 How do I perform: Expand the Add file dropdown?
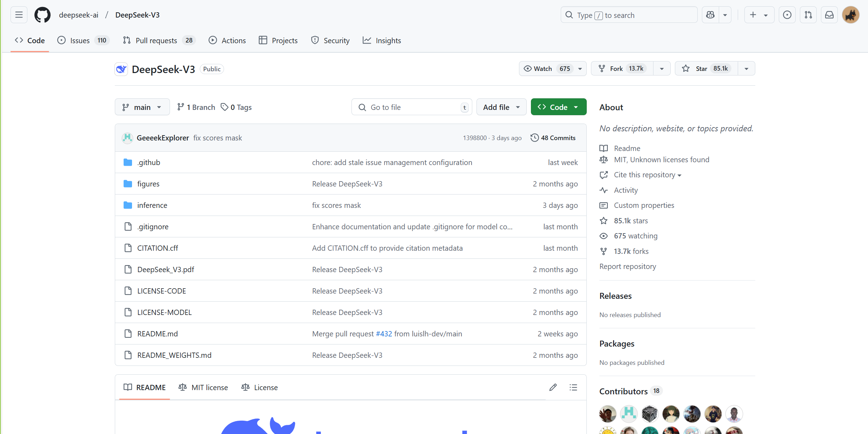[501, 107]
